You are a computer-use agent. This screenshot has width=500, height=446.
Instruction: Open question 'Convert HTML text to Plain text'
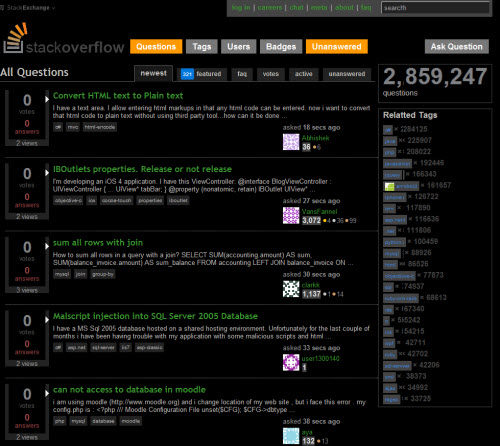[118, 96]
